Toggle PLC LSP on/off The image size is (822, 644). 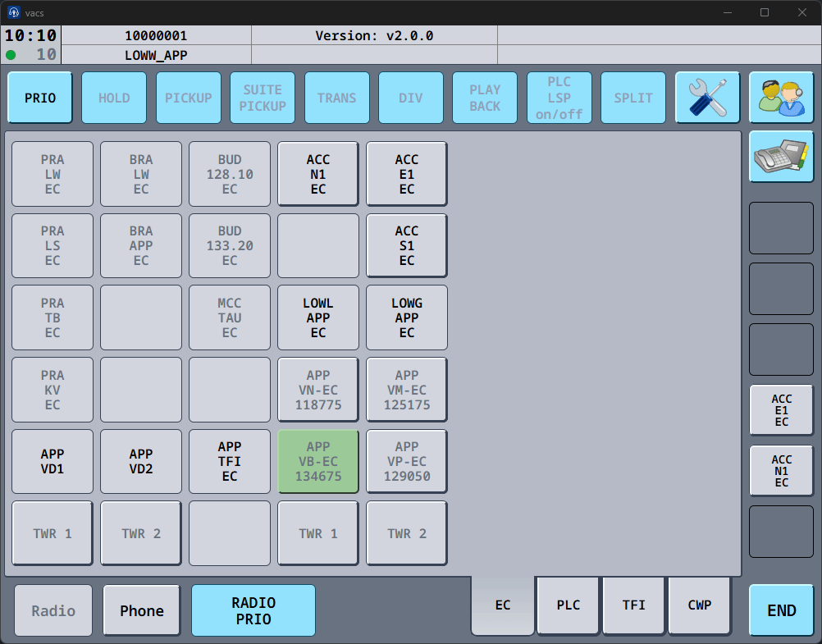click(559, 98)
